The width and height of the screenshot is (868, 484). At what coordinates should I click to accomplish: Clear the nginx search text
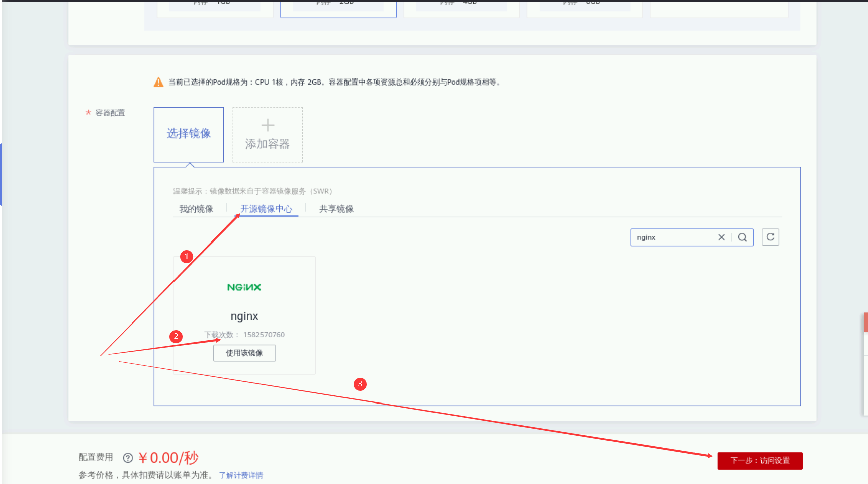coord(721,237)
